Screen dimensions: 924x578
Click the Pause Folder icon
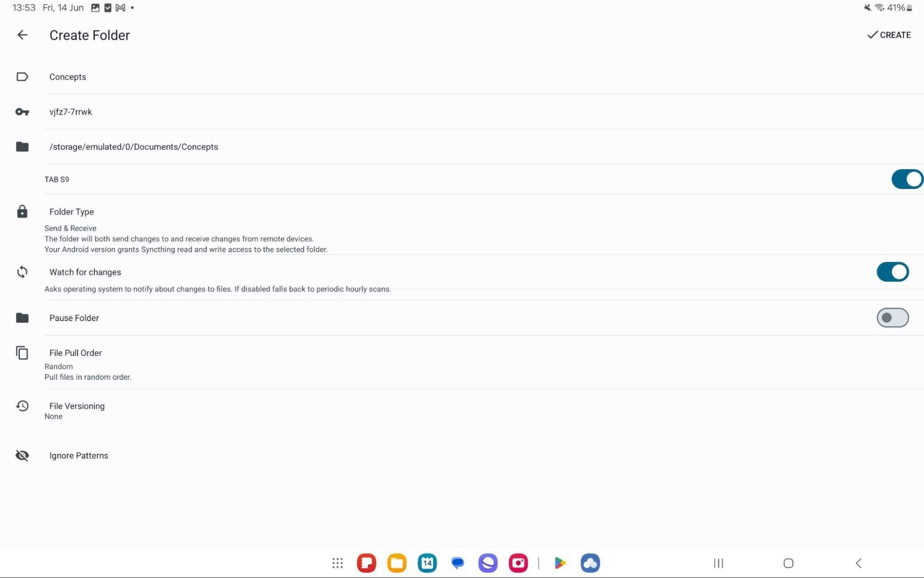22,318
